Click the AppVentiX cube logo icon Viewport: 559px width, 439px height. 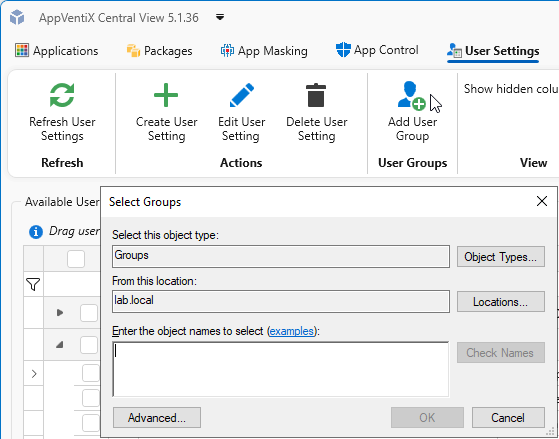(x=17, y=17)
